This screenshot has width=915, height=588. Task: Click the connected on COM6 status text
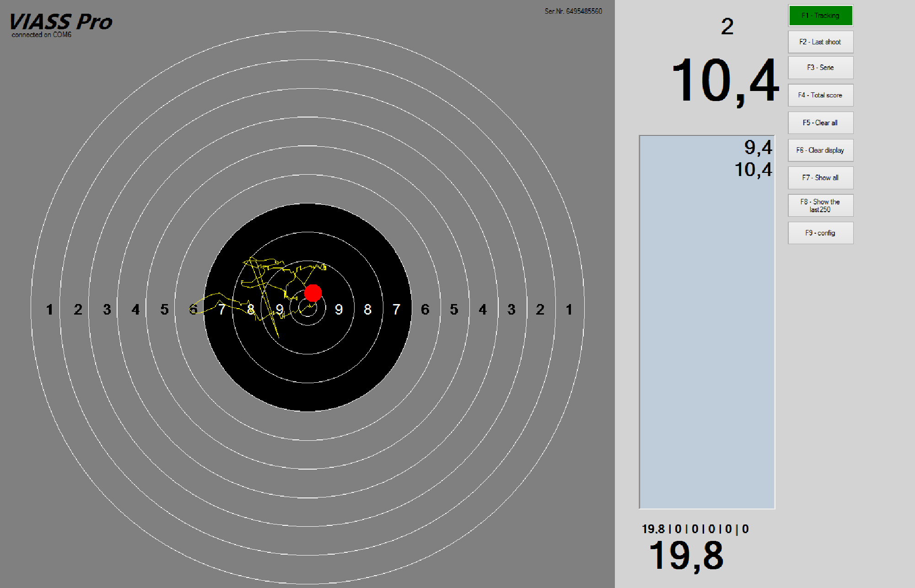pos(42,35)
